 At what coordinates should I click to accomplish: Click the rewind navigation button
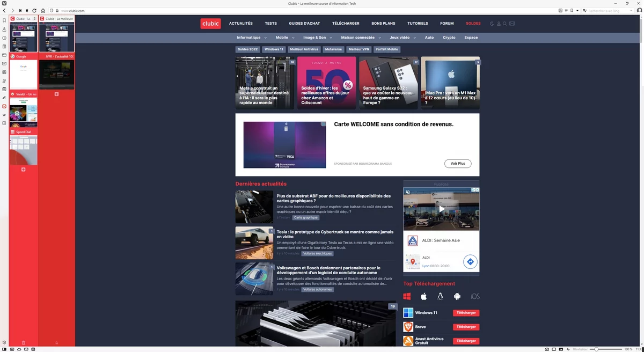point(20,11)
